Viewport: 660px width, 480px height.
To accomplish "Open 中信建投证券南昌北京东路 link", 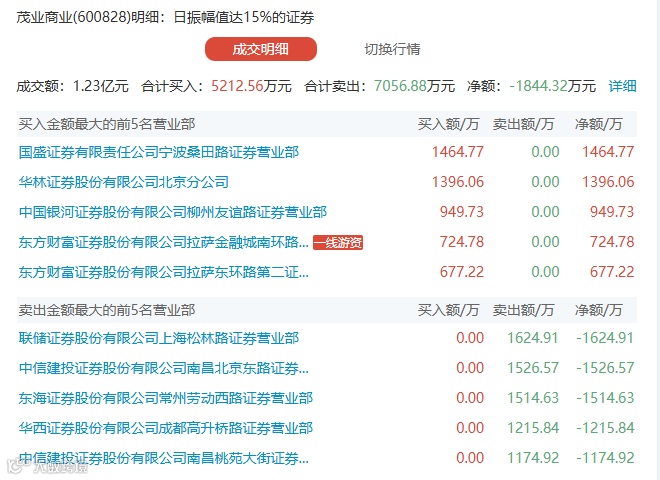I will (x=164, y=368).
